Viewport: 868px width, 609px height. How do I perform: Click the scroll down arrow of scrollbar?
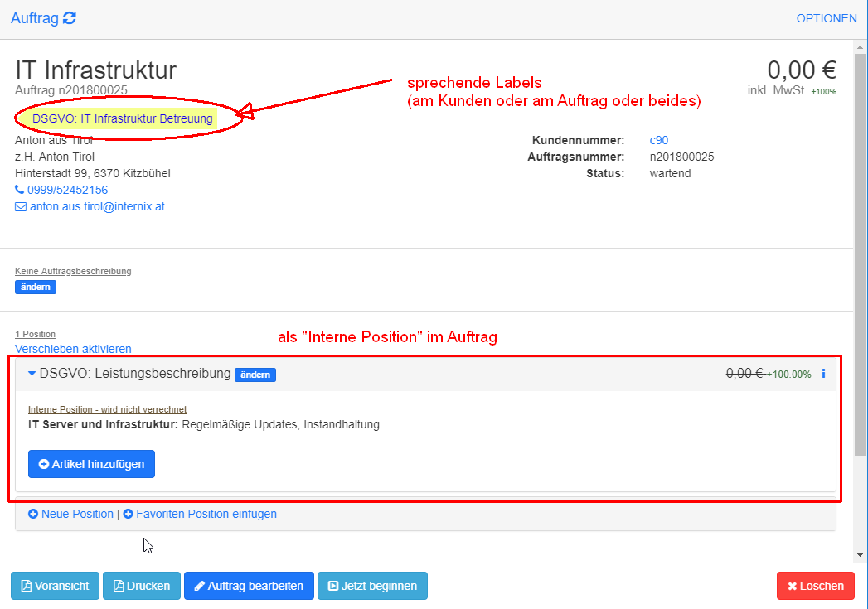click(x=861, y=555)
